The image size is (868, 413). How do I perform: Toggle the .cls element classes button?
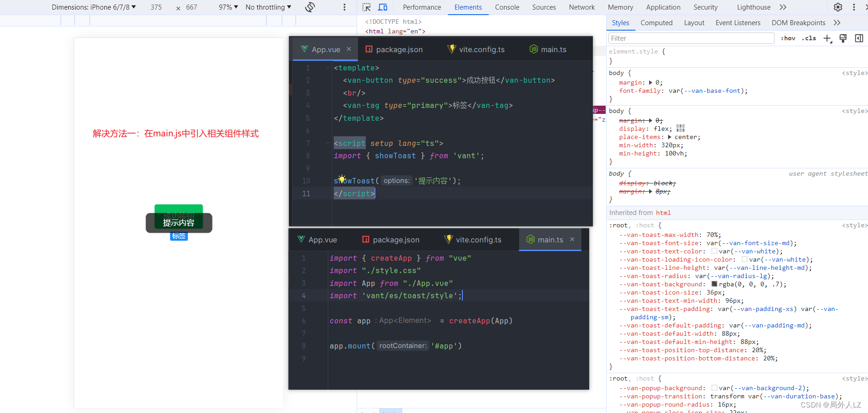pos(809,38)
